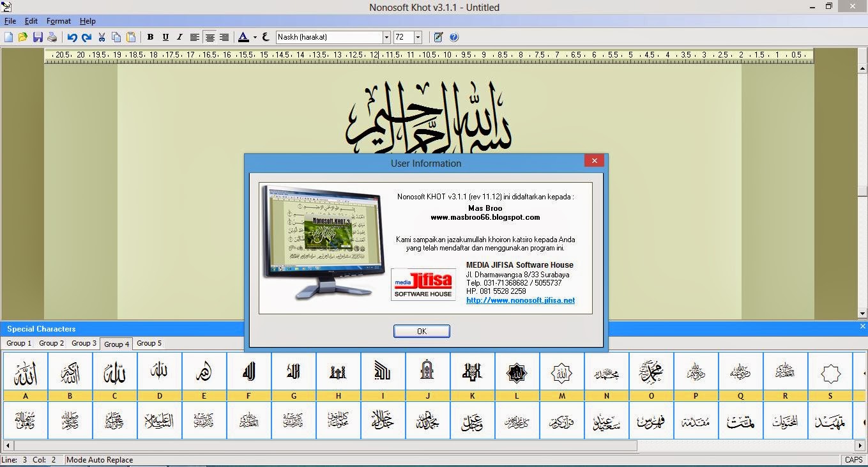Redo the undone action

[x=87, y=37]
